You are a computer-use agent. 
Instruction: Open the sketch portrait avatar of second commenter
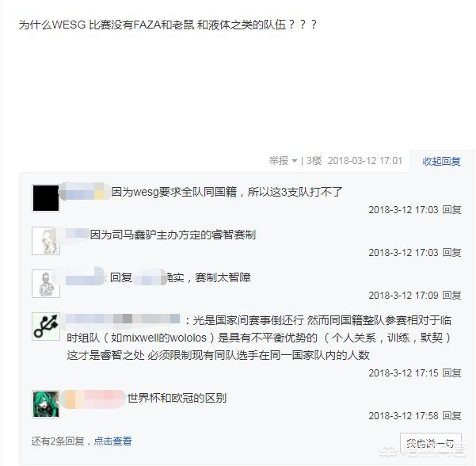46,241
